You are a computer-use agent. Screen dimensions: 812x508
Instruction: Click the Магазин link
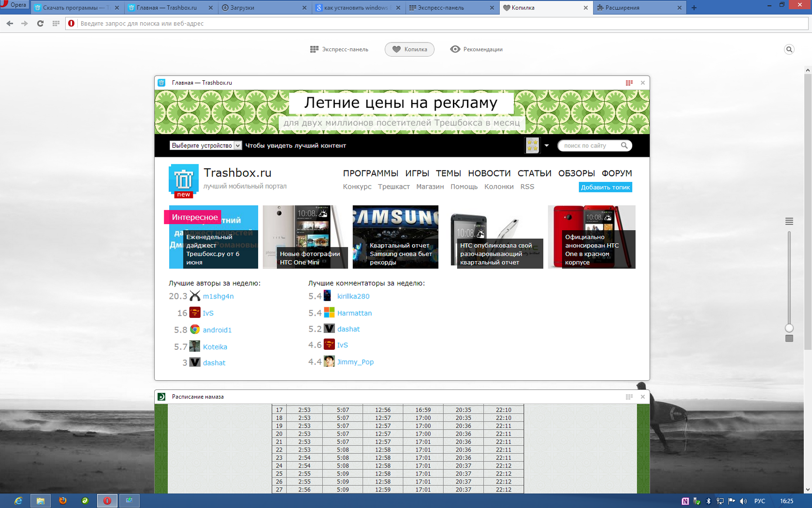click(x=430, y=187)
